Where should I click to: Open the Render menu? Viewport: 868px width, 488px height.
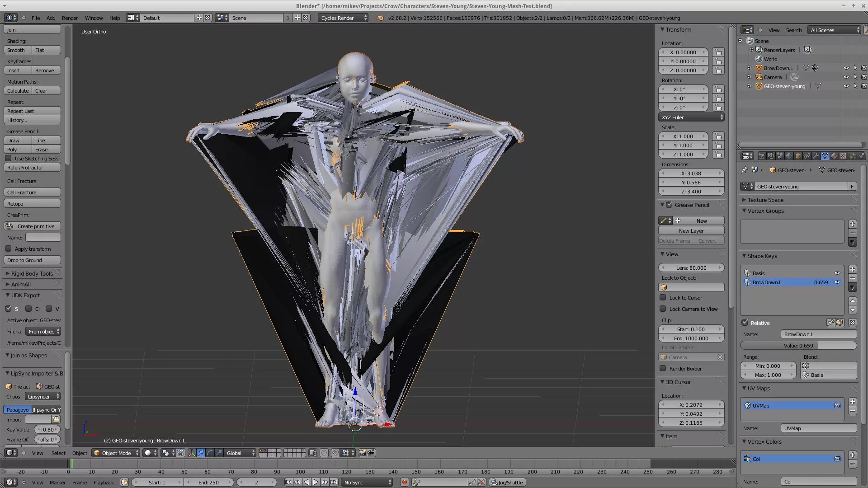[x=70, y=18]
